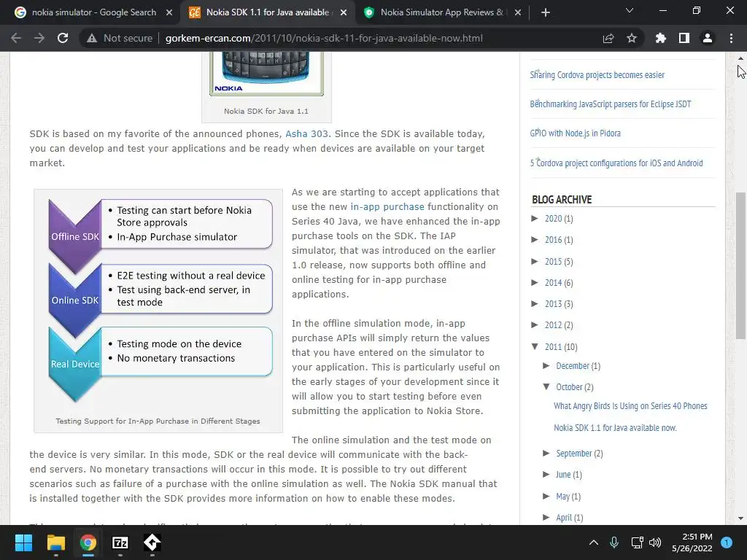Expand the September archive arrow

tap(546, 453)
